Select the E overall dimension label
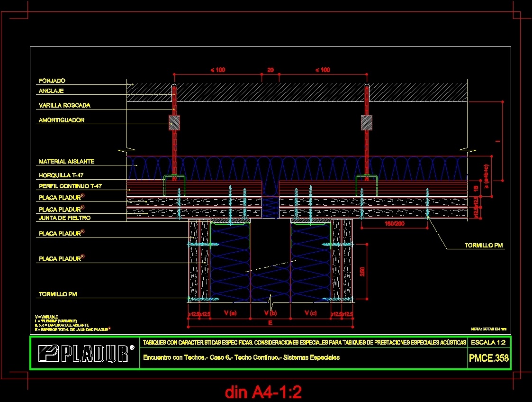The image size is (532, 402). 271,322
